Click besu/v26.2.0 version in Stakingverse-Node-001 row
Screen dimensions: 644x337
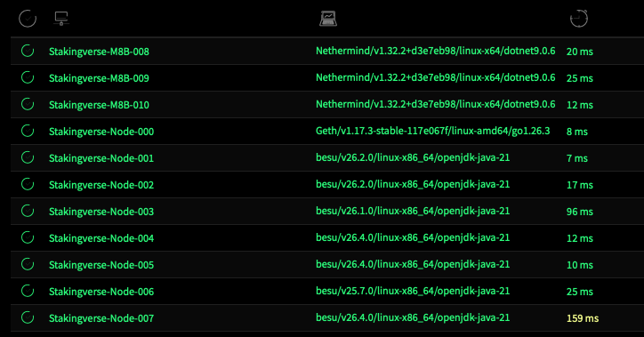point(413,157)
